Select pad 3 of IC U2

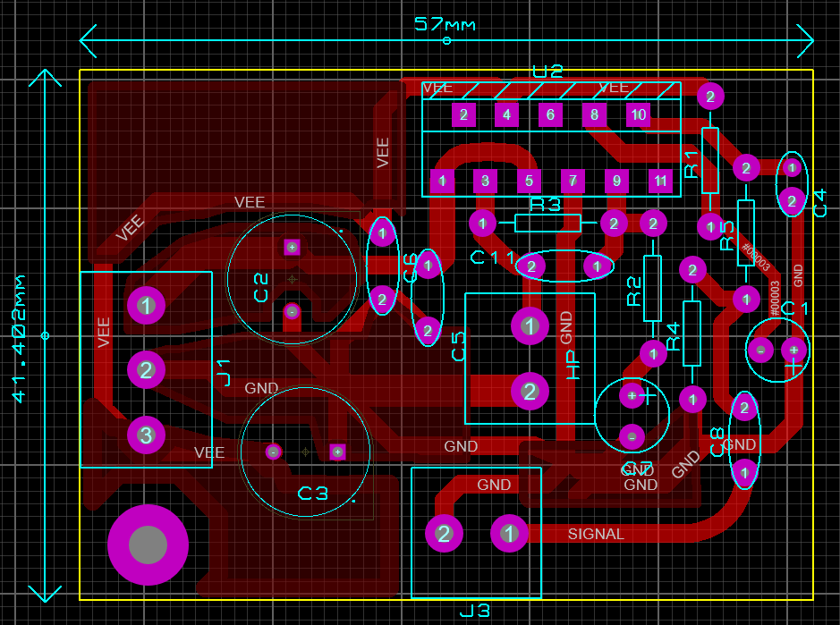[486, 181]
